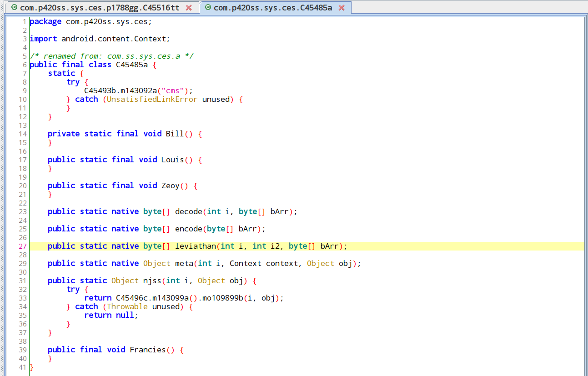Select the decode method name
This screenshot has width=588, height=376.
click(189, 211)
